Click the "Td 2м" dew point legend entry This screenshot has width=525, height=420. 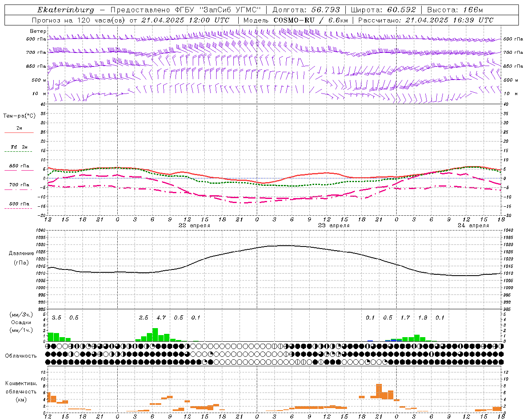click(19, 147)
